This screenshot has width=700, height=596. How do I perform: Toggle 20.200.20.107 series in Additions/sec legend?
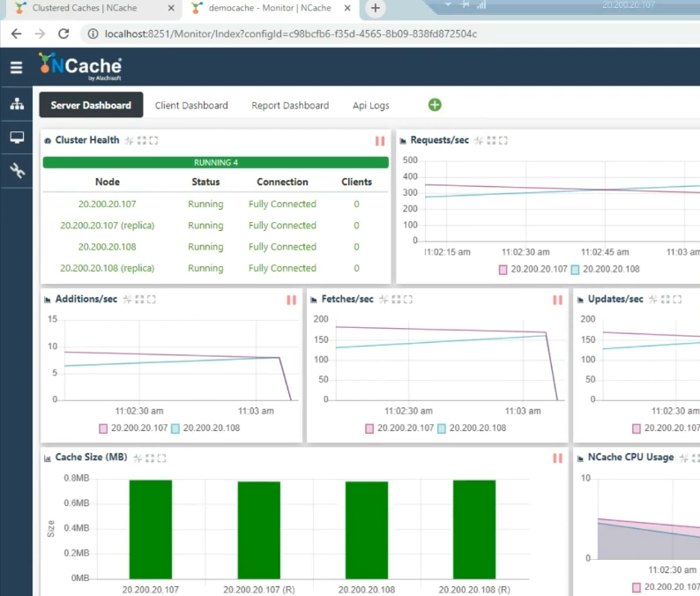click(133, 428)
